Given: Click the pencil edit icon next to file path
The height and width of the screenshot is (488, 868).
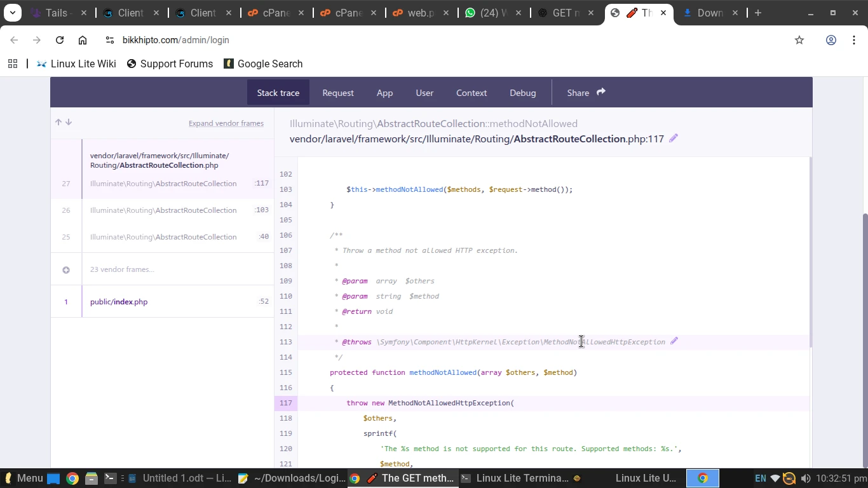Looking at the screenshot, I should tap(674, 139).
